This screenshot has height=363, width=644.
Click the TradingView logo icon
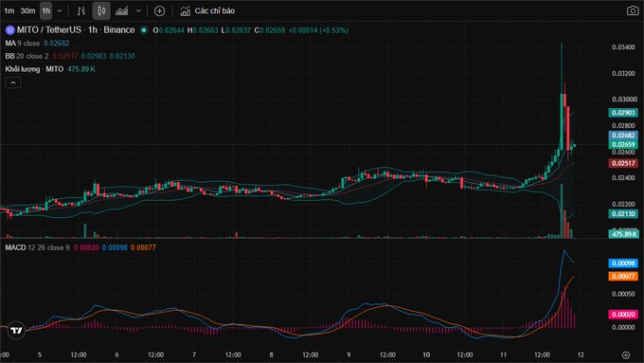[16, 330]
